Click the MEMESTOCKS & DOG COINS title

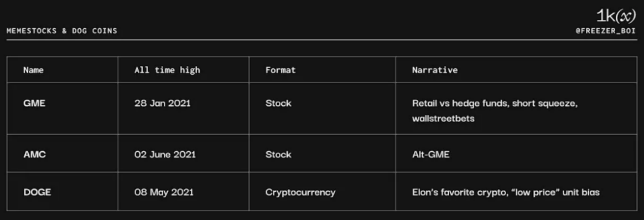(62, 31)
